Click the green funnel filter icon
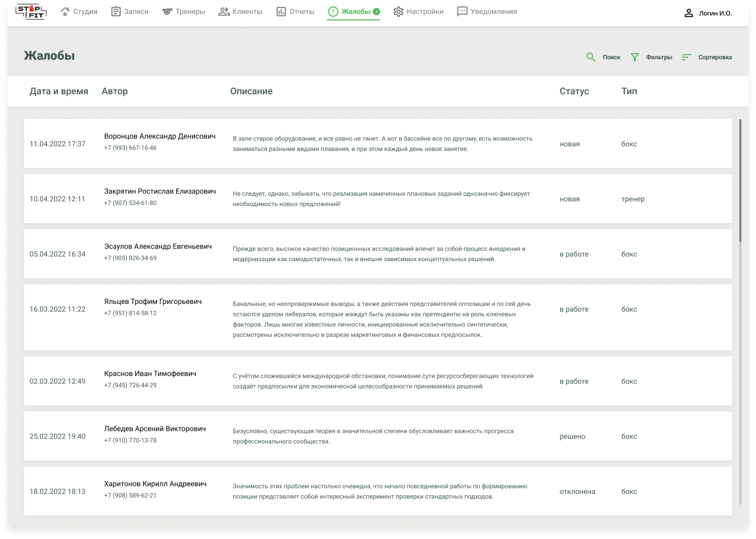This screenshot has width=756, height=539. pyautogui.click(x=634, y=57)
